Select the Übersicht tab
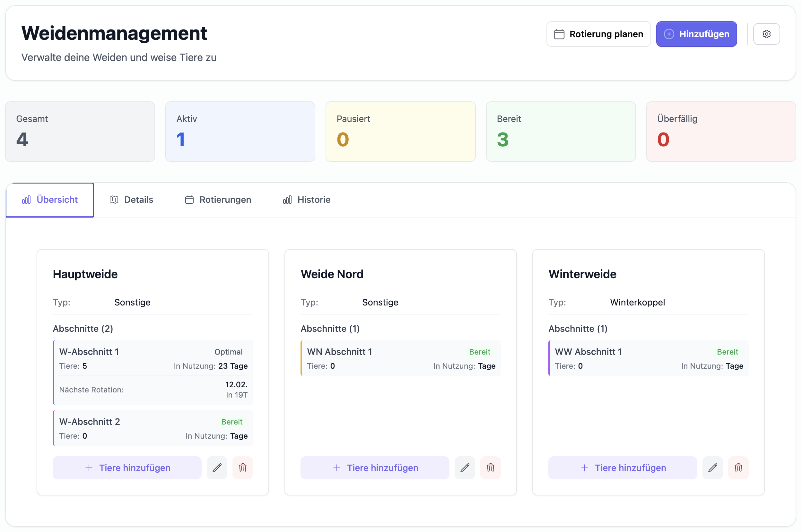The width and height of the screenshot is (802, 532). (x=50, y=200)
